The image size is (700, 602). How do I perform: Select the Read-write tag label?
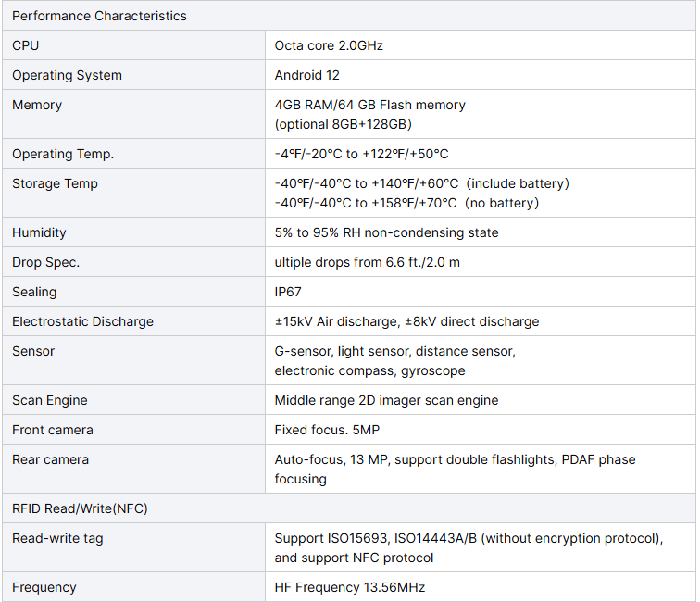tap(57, 539)
